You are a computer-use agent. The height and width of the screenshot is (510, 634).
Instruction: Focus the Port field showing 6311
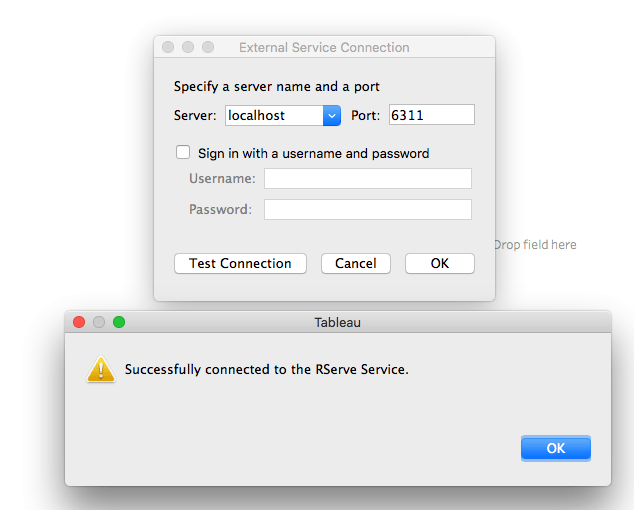click(x=431, y=115)
